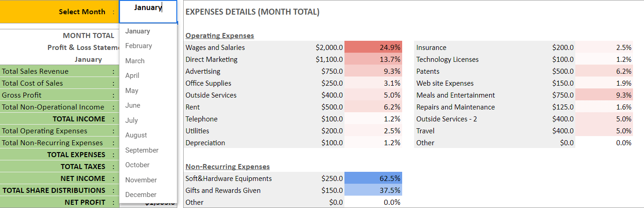
Task: Select the $150.0 Gifts and Rewards amount
Action: [332, 191]
